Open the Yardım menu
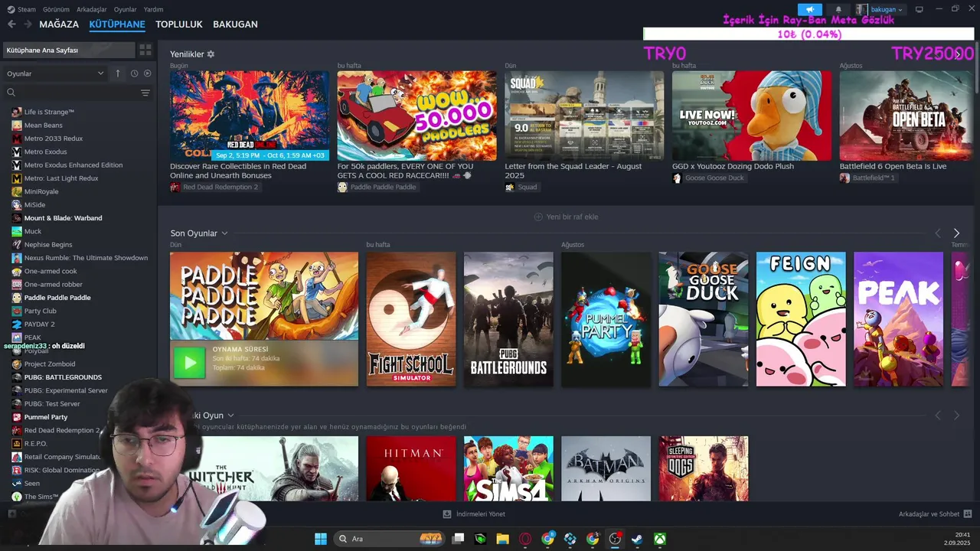980x551 pixels. tap(154, 9)
